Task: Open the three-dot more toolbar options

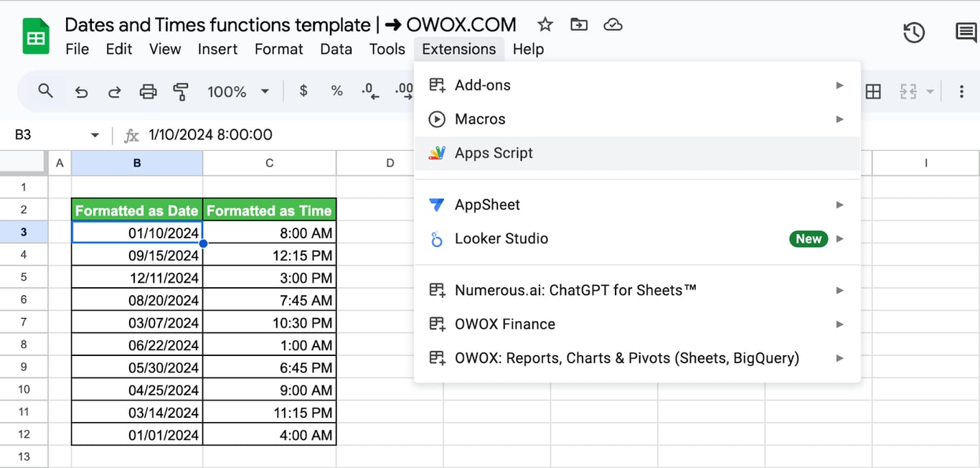Action: pyautogui.click(x=961, y=92)
